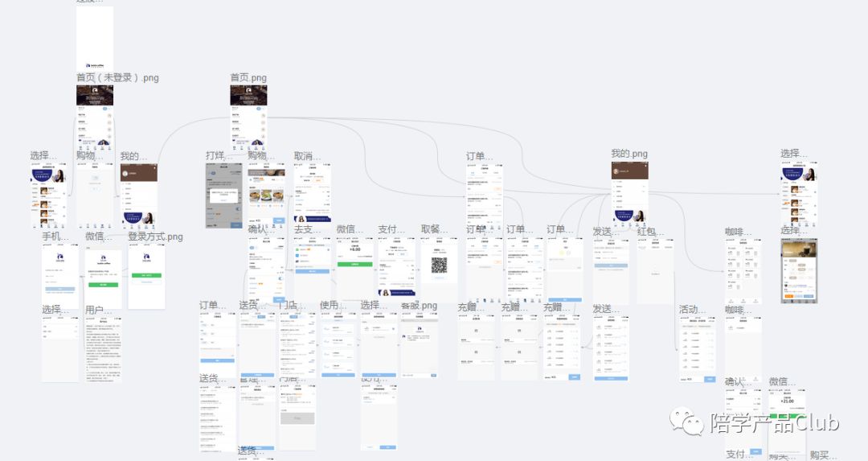868x461 pixels.
Task: Select the 选择… product detail coffee photo thumbnail
Action: (800, 271)
